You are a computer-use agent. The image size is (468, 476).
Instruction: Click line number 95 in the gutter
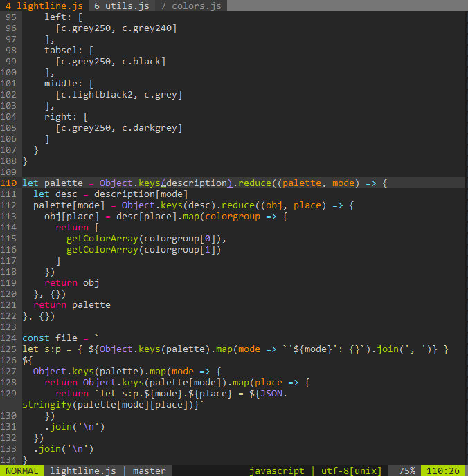pyautogui.click(x=11, y=17)
